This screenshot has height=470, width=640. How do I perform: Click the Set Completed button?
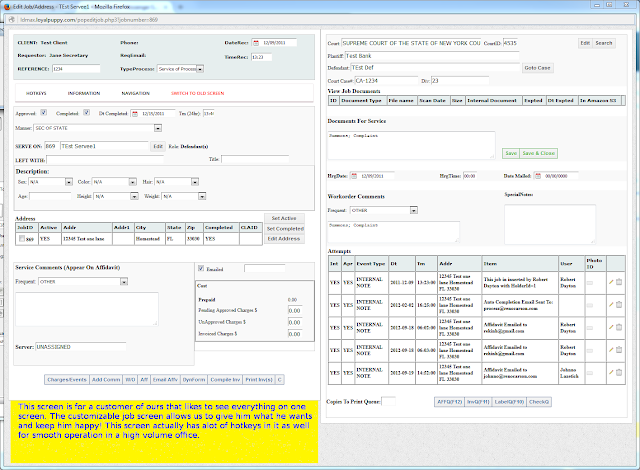click(285, 229)
